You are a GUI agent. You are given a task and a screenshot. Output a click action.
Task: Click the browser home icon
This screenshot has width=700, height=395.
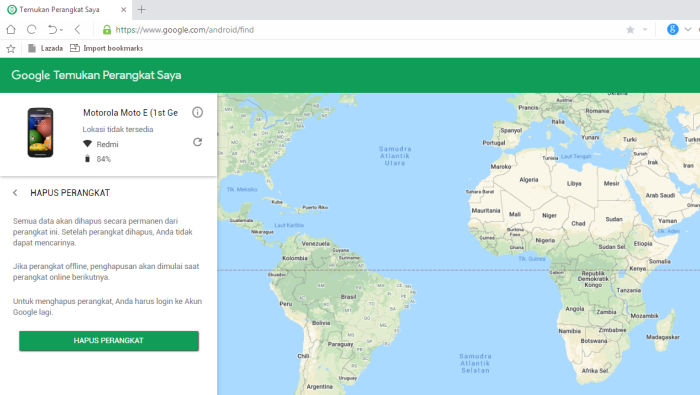(11, 29)
